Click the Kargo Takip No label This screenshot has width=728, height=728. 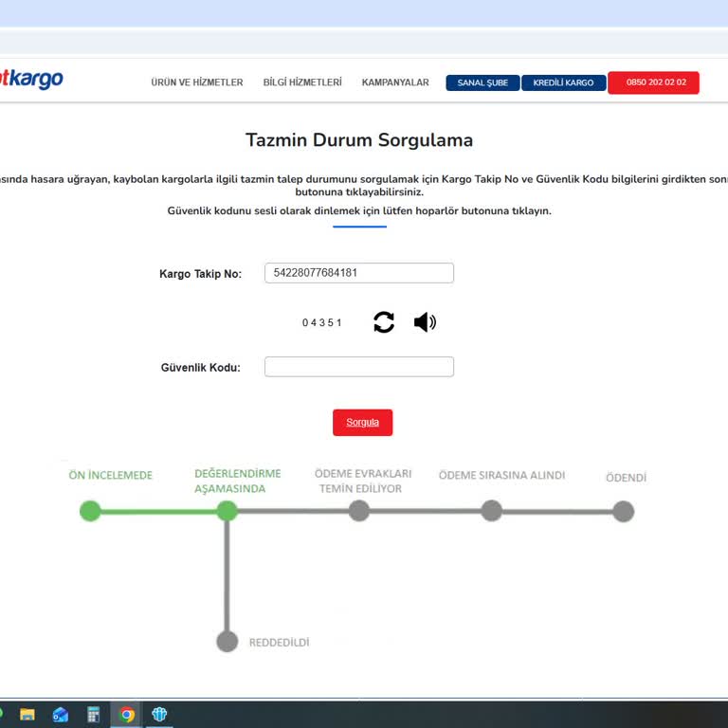point(200,273)
